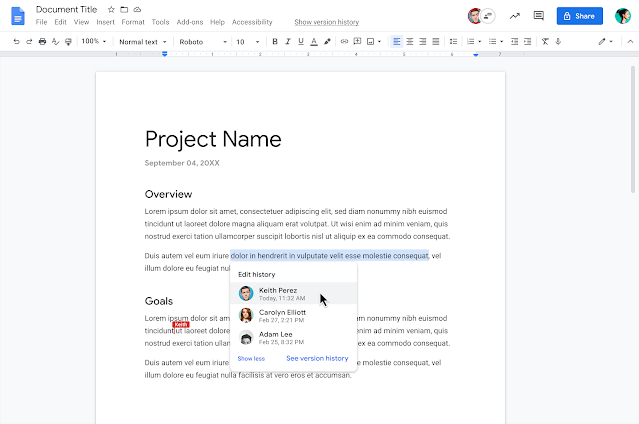Click the clear formatting icon
Viewport: 639px width, 424px height.
point(545,42)
